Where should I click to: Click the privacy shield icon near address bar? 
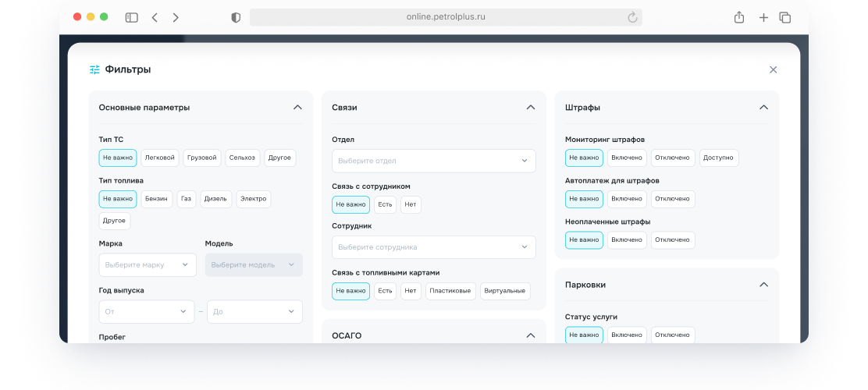pos(236,17)
